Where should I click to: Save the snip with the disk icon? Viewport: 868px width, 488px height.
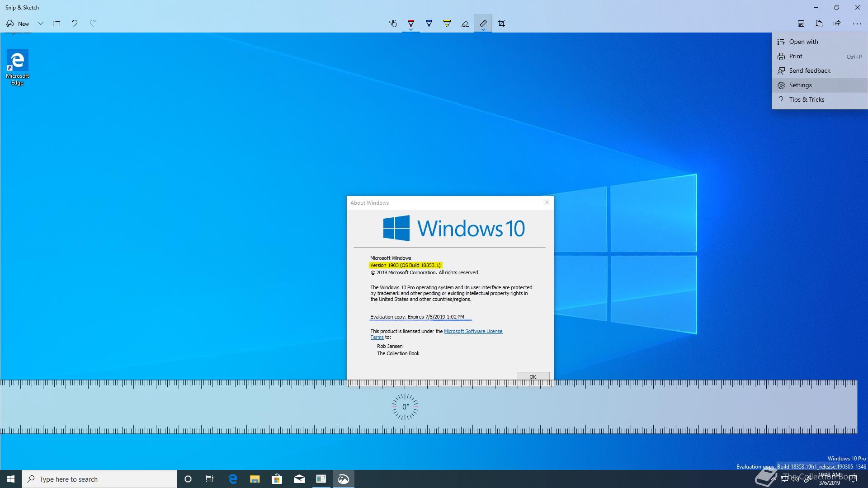pyautogui.click(x=801, y=23)
